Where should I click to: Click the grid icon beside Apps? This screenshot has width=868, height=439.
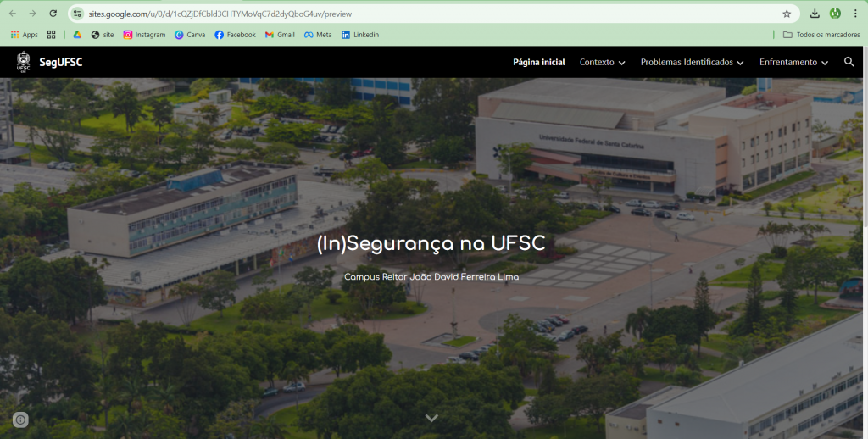(52, 34)
